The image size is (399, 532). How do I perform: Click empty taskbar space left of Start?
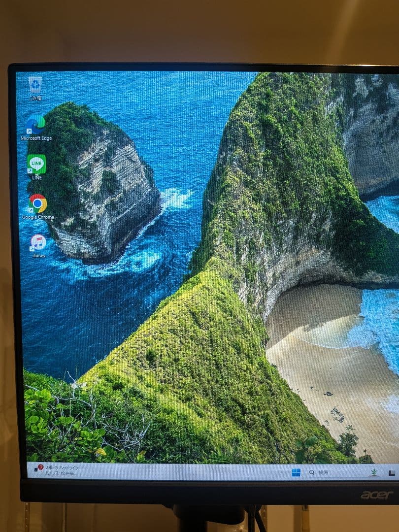click(197, 472)
